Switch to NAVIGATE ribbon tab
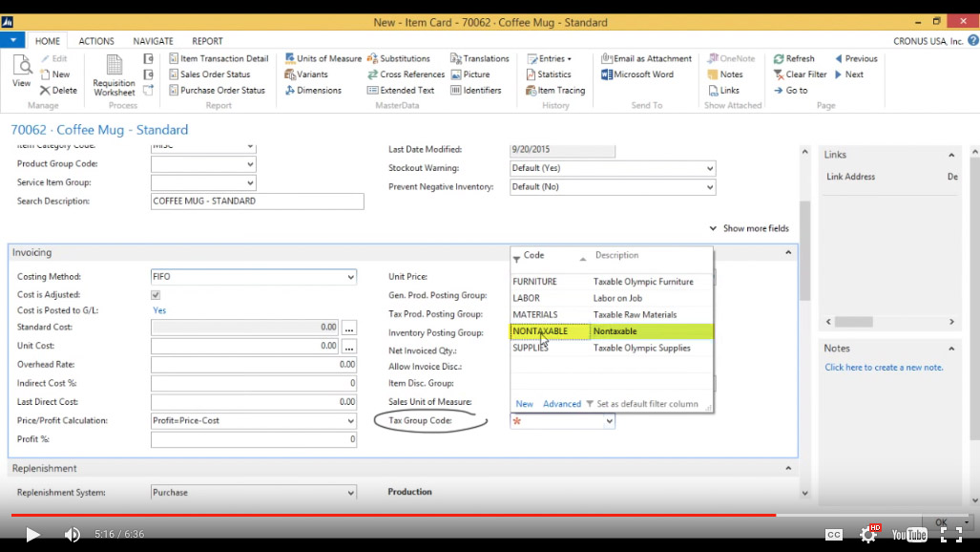Screen dimensions: 980x552 153,41
